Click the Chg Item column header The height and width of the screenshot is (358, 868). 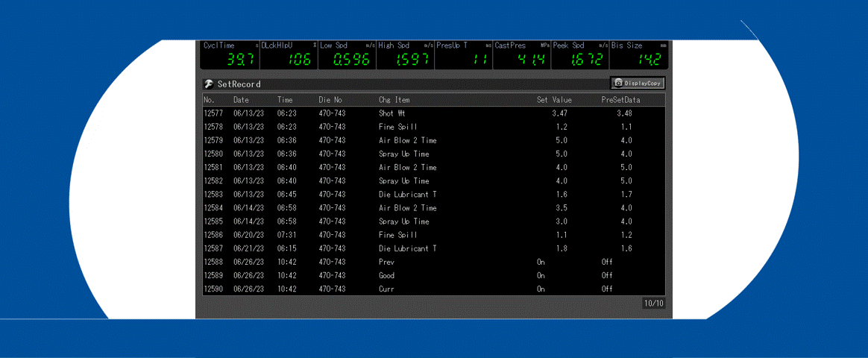(394, 100)
